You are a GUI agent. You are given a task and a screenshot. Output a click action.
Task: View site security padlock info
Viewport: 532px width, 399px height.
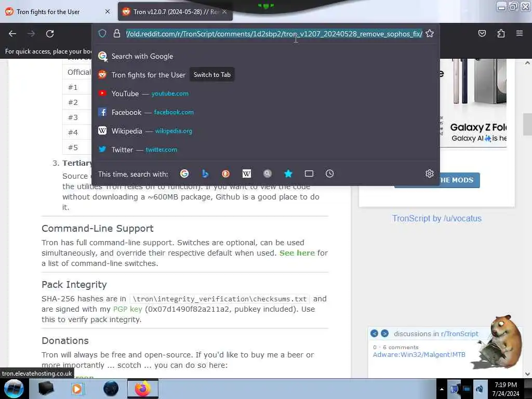point(117,33)
